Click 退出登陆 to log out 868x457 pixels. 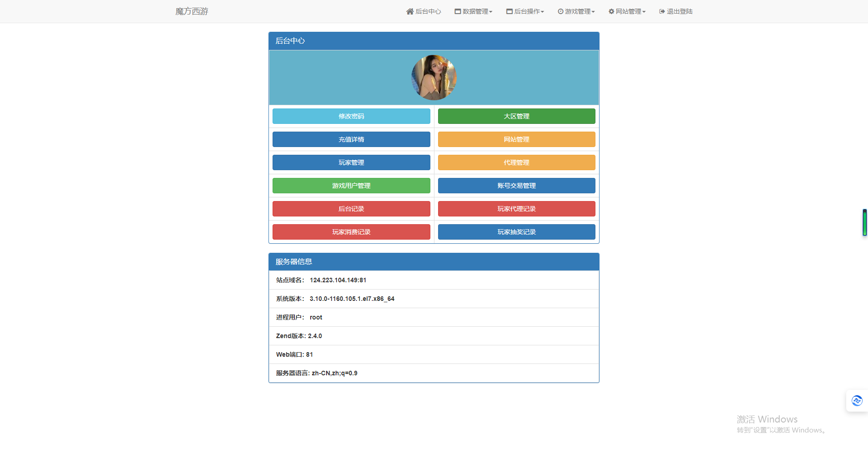[x=676, y=11]
